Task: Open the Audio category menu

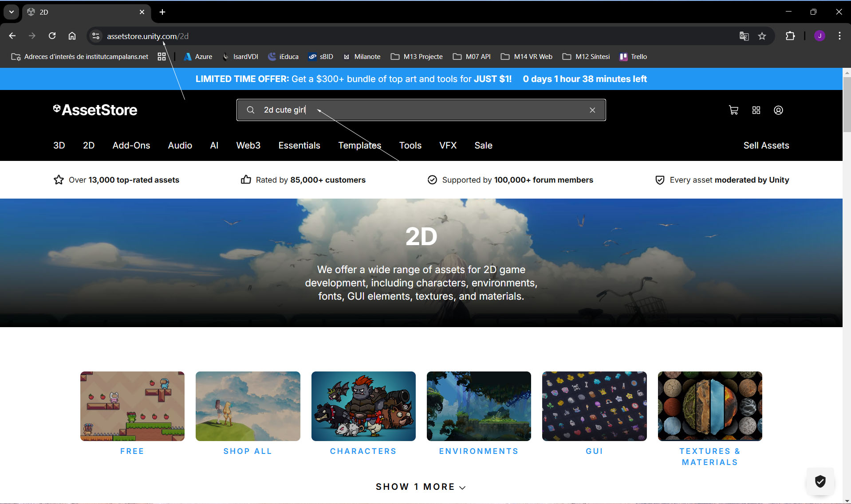Action: (x=180, y=145)
